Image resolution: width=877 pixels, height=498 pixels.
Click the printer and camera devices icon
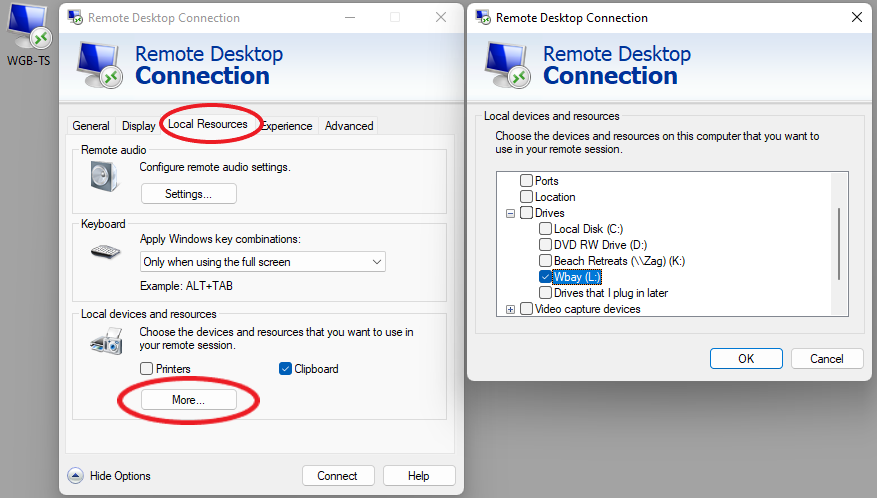click(x=106, y=341)
